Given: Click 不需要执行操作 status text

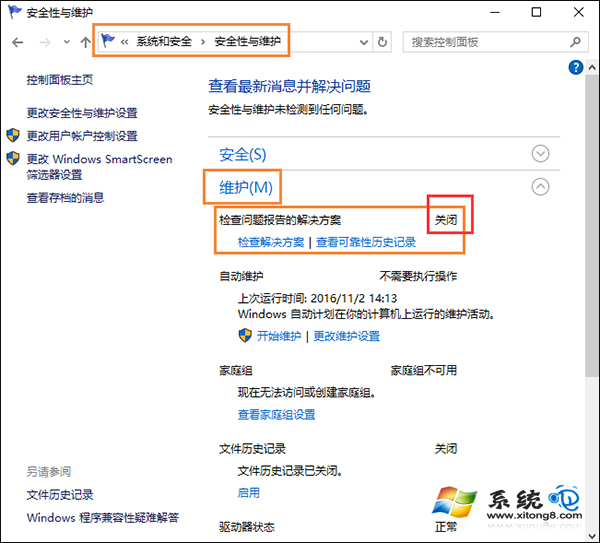Looking at the screenshot, I should pyautogui.click(x=418, y=276).
